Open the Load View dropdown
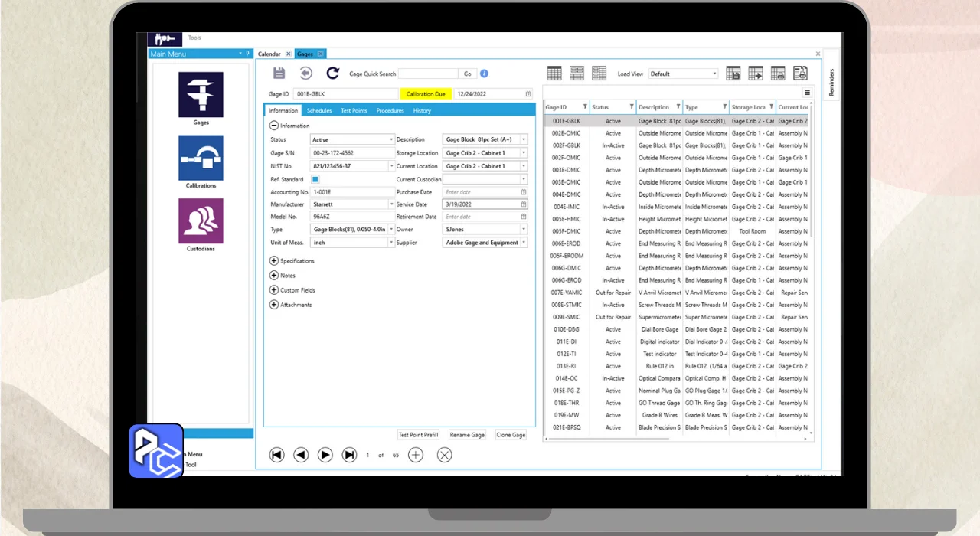Screen dimensions: 980x536 click(683, 74)
